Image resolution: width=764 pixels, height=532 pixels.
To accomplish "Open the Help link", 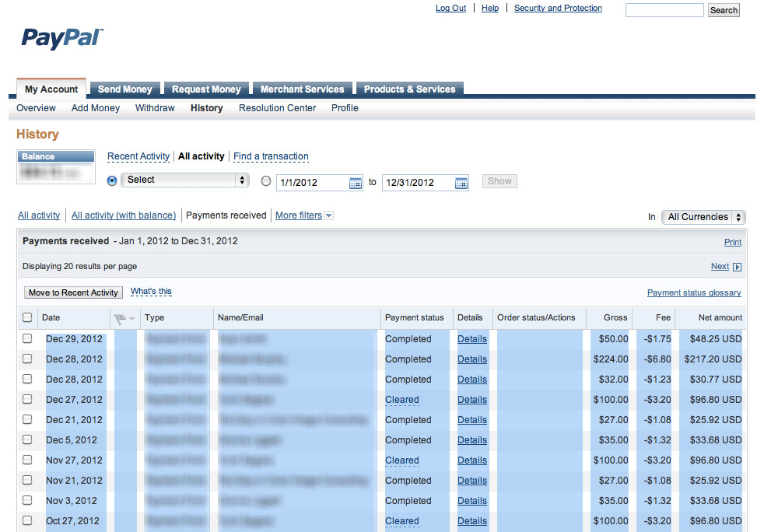I will coord(490,9).
